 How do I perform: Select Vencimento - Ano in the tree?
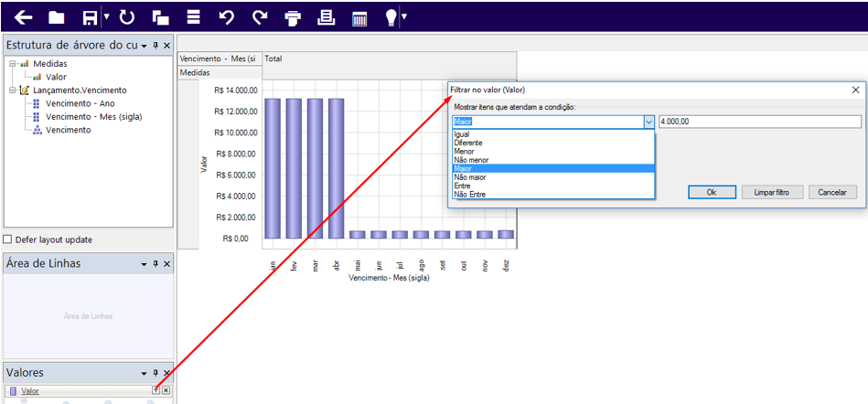[80, 103]
